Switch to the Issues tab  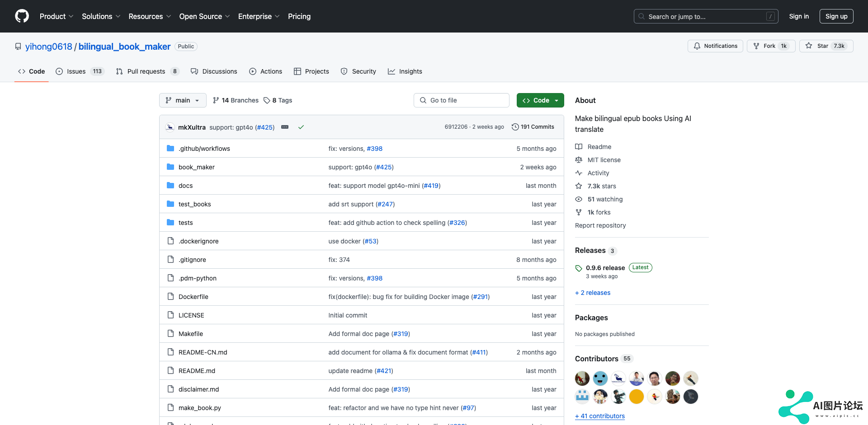tap(80, 71)
